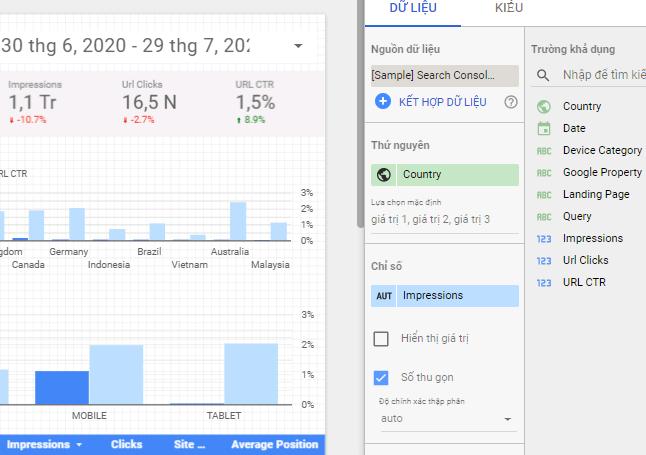
Task: Switch to the DỮ LIỆU tab
Action: point(413,8)
